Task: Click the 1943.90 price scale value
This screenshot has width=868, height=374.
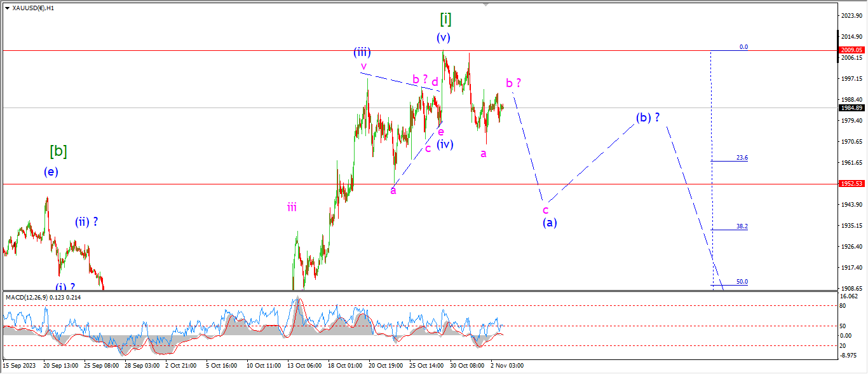Action: coord(851,204)
